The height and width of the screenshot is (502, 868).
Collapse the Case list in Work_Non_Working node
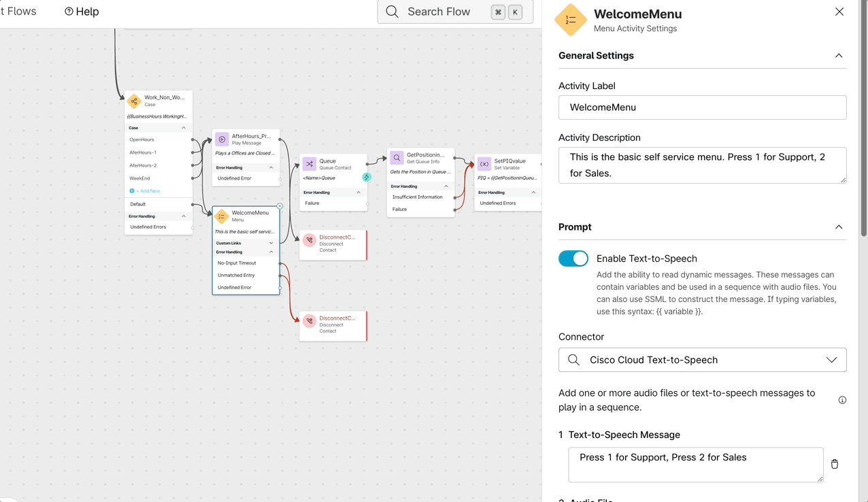(184, 128)
